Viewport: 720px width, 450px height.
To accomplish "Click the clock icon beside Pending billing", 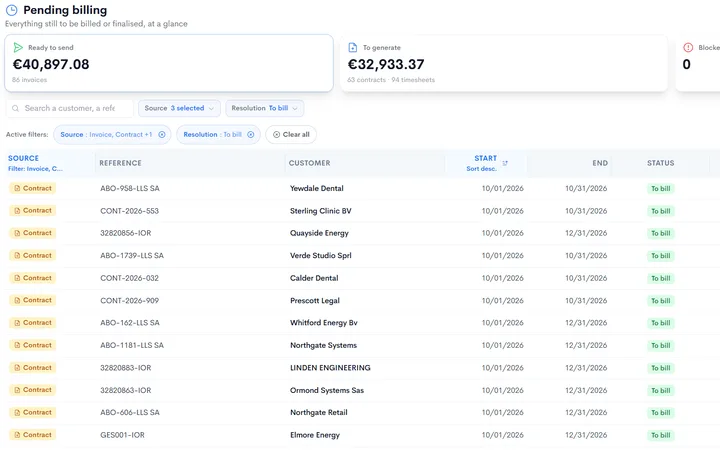I will tap(11, 10).
